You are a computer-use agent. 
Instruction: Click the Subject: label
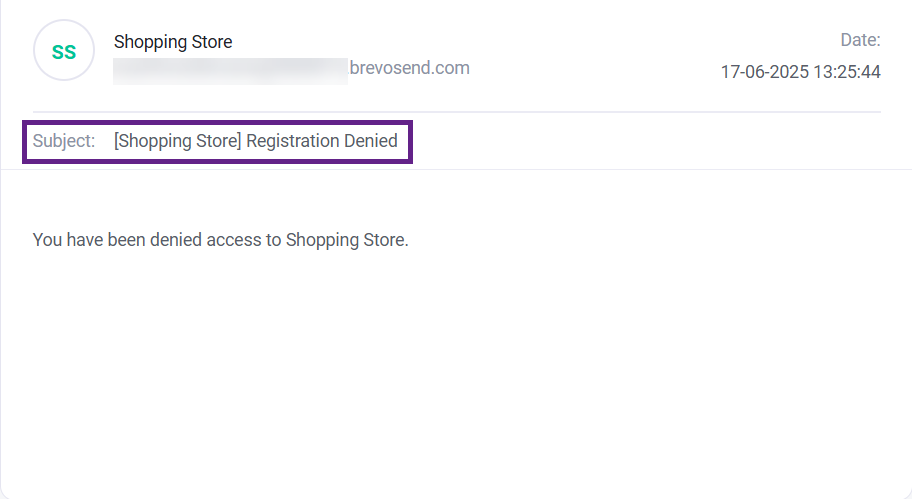(64, 141)
